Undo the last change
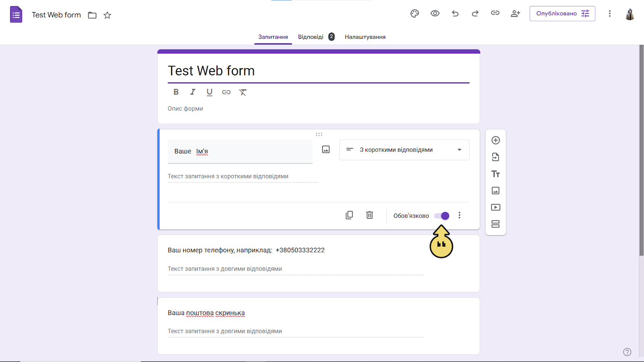The image size is (644, 362). coord(455,13)
